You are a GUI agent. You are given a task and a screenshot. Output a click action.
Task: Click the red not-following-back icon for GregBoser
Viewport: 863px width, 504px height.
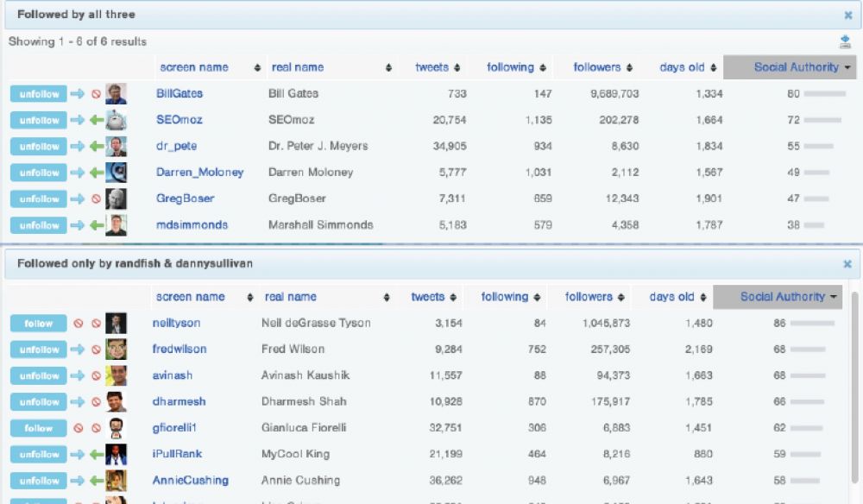tap(96, 199)
